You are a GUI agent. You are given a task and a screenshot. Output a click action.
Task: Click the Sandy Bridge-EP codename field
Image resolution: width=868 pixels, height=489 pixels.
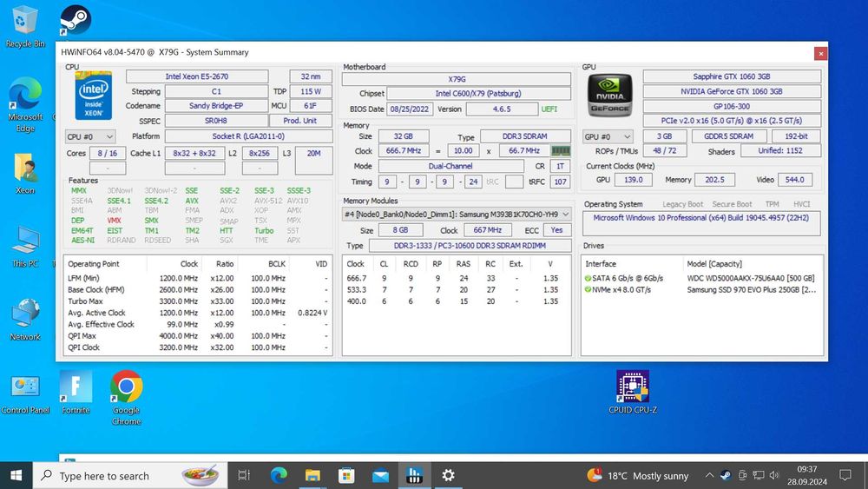(x=216, y=106)
